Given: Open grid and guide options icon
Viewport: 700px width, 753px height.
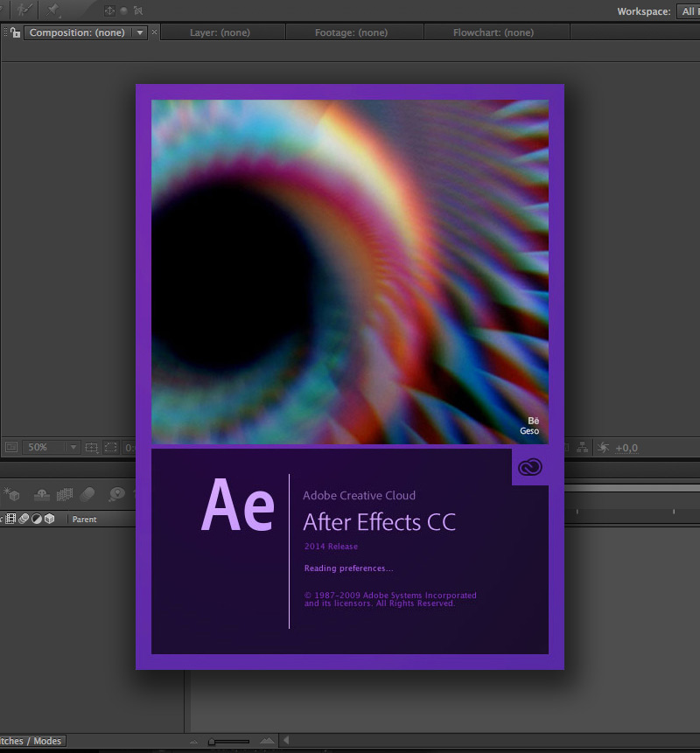Looking at the screenshot, I should click(x=91, y=448).
